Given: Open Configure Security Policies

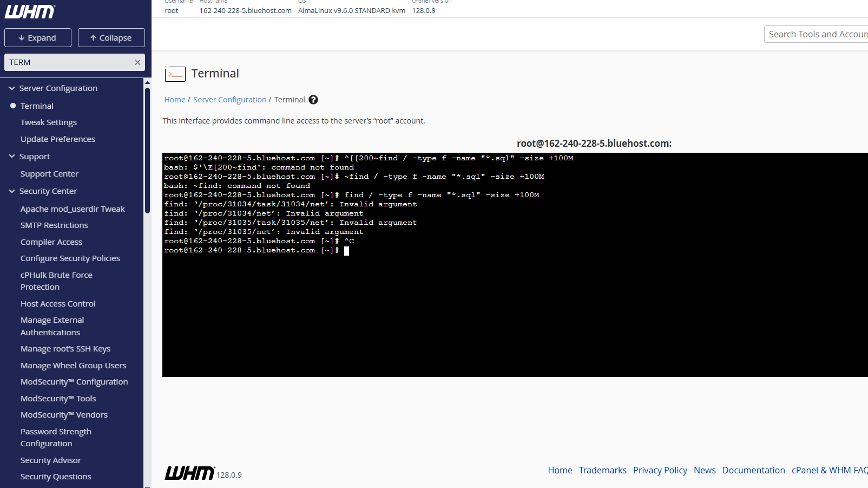Looking at the screenshot, I should (70, 258).
